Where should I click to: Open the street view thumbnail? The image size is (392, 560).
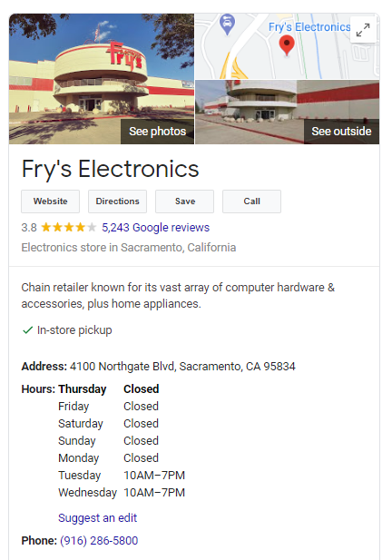coord(287,113)
